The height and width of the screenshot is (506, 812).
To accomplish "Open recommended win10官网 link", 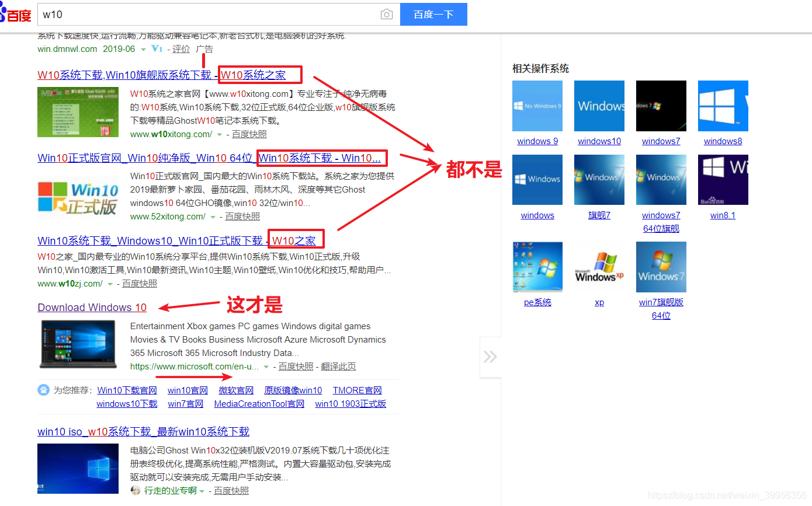I will click(x=188, y=390).
